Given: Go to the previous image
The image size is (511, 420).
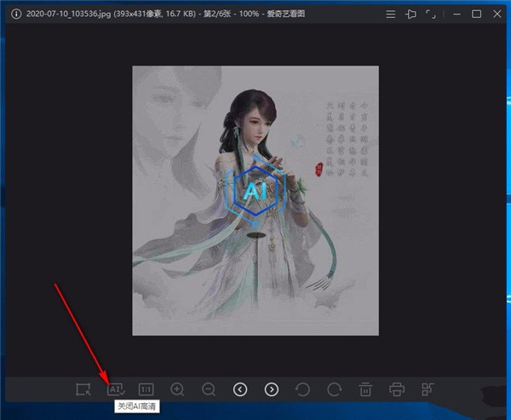Looking at the screenshot, I should pyautogui.click(x=240, y=389).
